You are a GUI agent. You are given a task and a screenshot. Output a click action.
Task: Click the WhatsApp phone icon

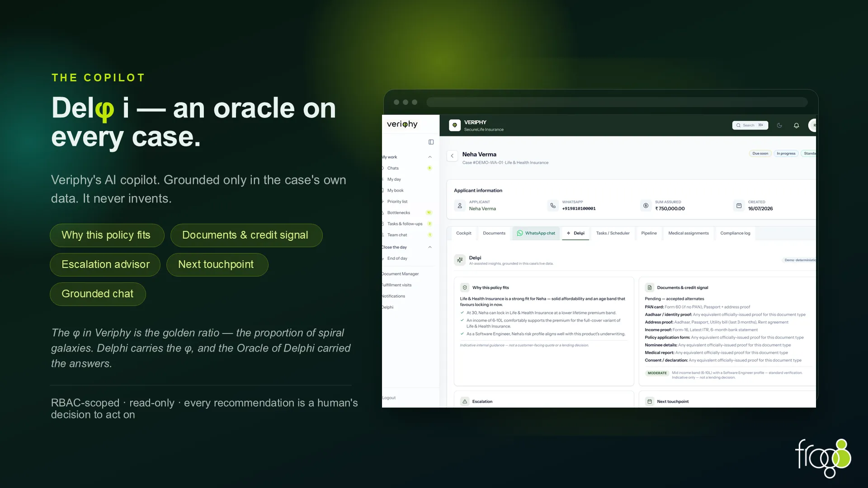point(553,206)
